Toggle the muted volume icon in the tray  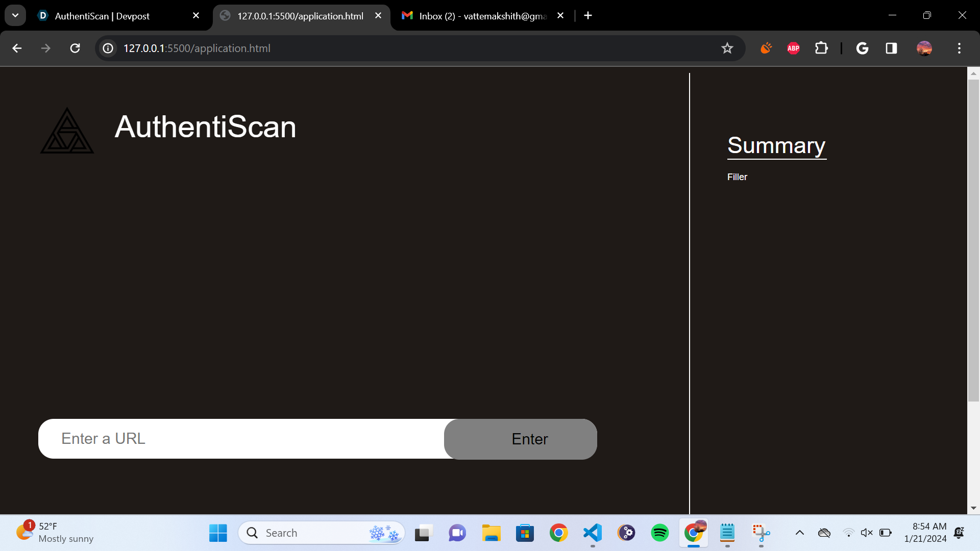(866, 533)
